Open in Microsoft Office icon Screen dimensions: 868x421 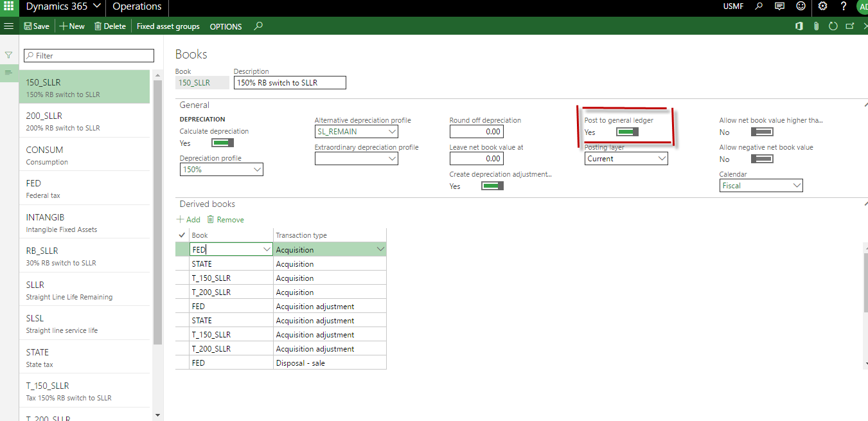(x=799, y=26)
